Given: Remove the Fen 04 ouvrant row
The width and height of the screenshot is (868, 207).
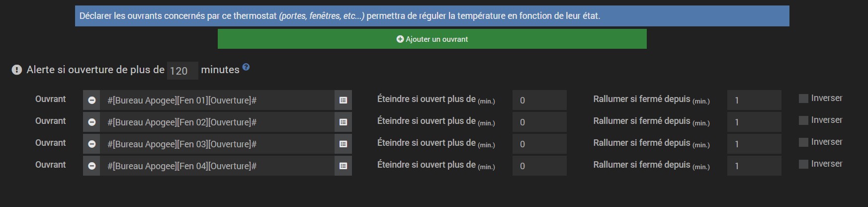Looking at the screenshot, I should [92, 166].
